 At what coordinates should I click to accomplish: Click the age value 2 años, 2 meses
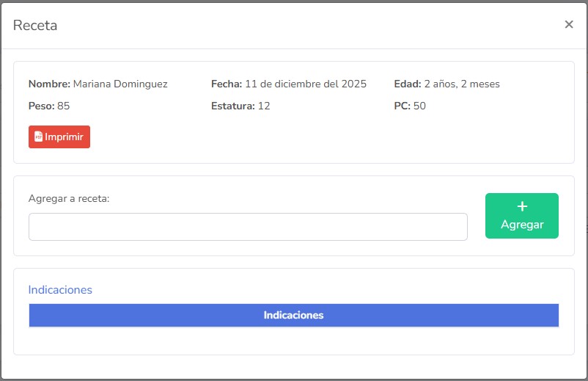tap(462, 84)
